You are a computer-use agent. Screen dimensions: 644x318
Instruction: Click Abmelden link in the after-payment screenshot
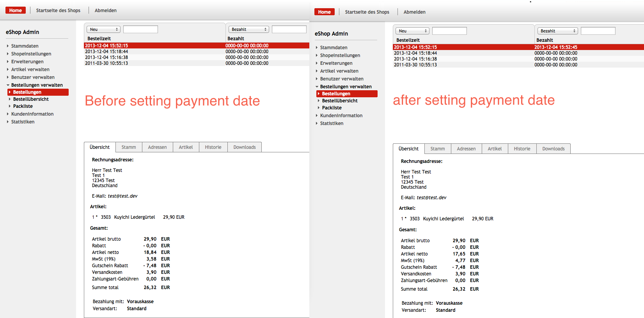414,12
